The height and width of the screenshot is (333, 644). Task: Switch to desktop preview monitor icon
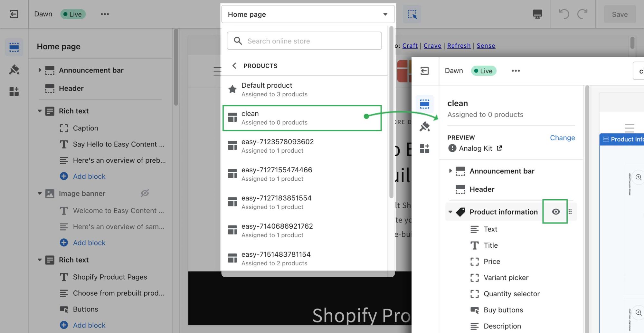(x=537, y=14)
